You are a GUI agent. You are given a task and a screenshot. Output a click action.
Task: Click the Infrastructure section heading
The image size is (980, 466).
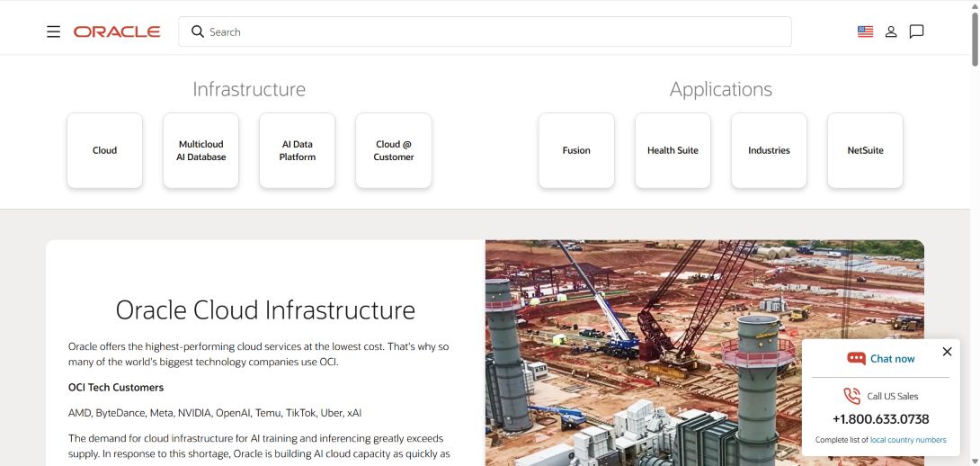(249, 89)
